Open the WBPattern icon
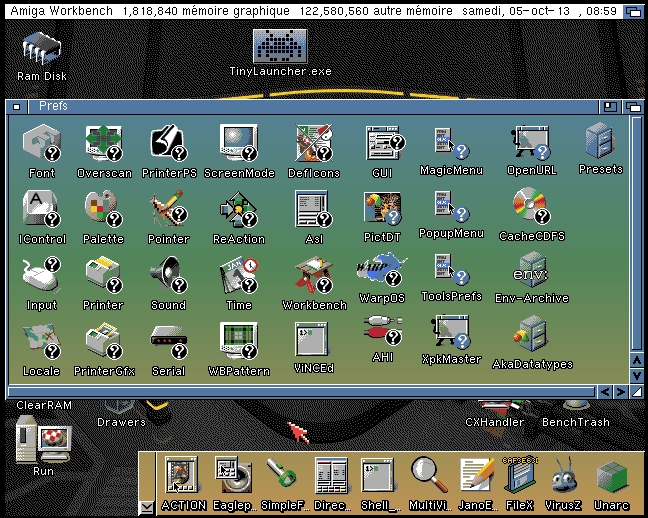The width and height of the screenshot is (648, 518). [x=239, y=341]
